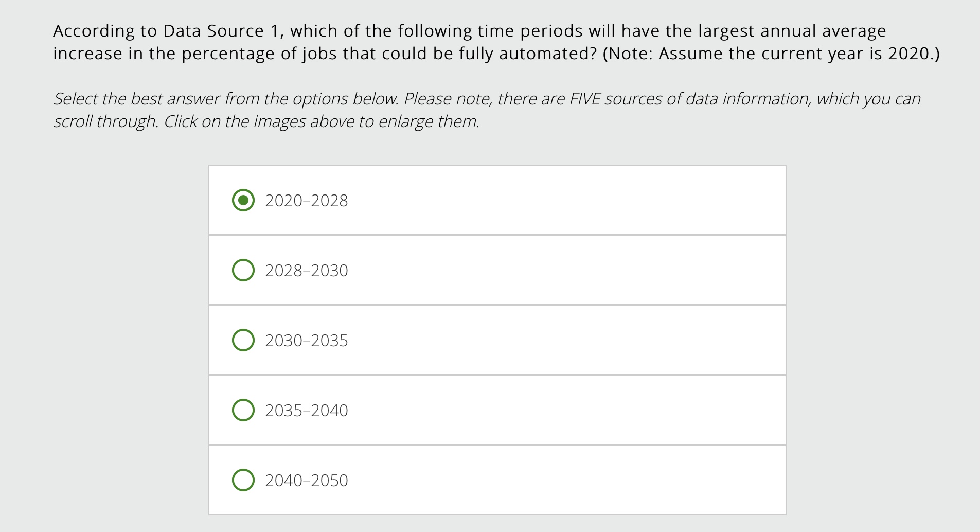
Task: Click inside the 2035–2040 answer row
Action: (x=497, y=410)
